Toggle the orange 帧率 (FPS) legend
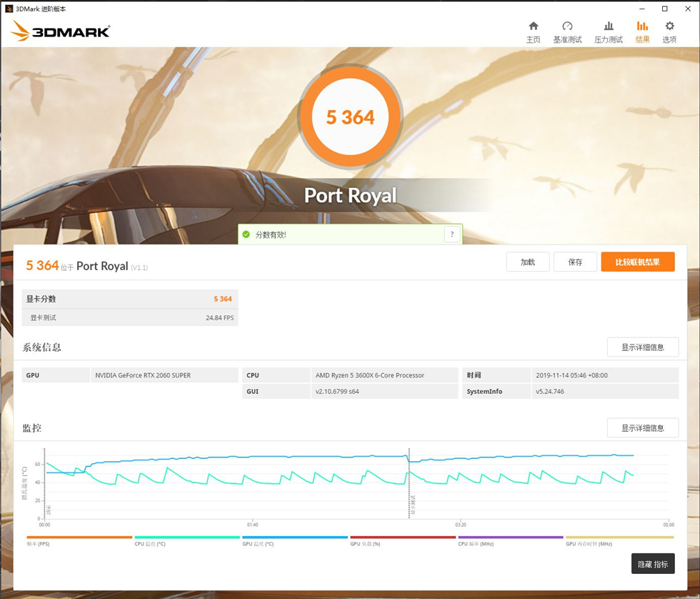This screenshot has height=599, width=700. (x=79, y=538)
